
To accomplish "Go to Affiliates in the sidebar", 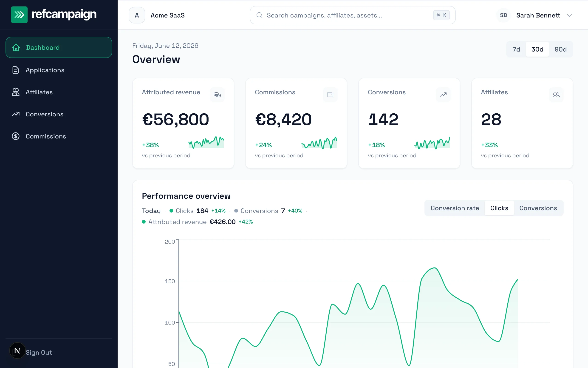I will (59, 92).
